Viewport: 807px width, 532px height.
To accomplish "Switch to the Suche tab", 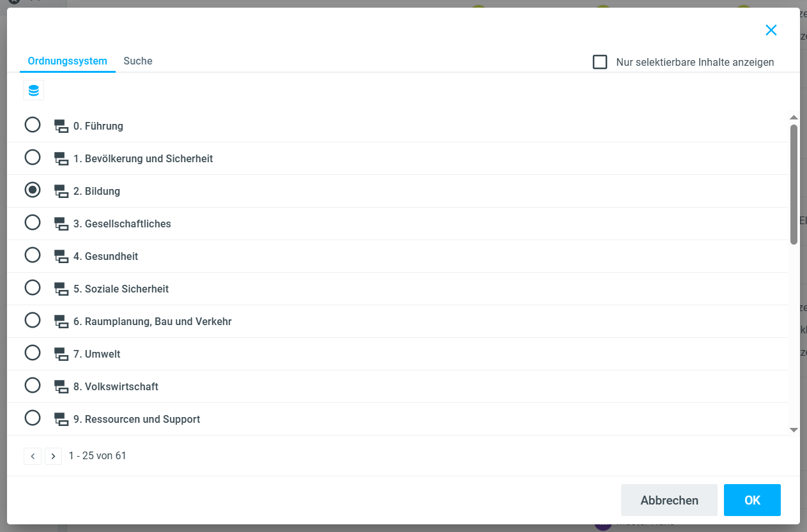I will 138,61.
